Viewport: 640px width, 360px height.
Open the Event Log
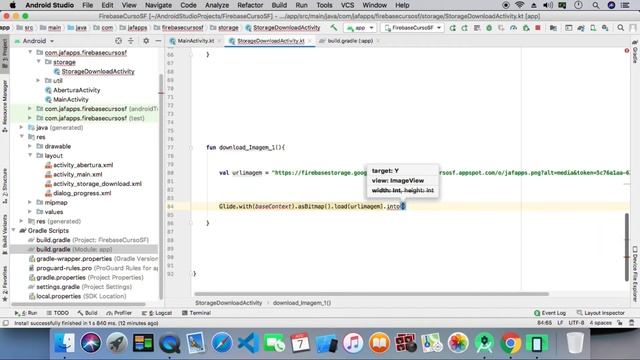click(x=550, y=313)
